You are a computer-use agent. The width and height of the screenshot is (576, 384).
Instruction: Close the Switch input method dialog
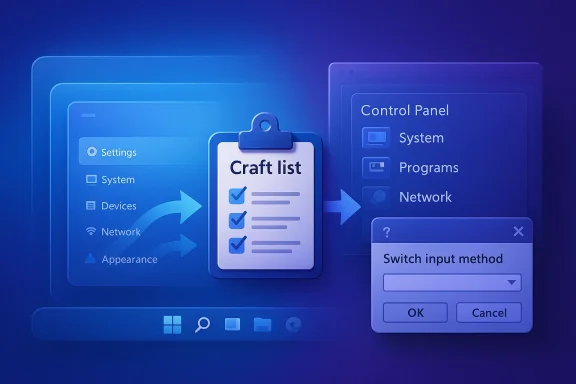tap(518, 231)
